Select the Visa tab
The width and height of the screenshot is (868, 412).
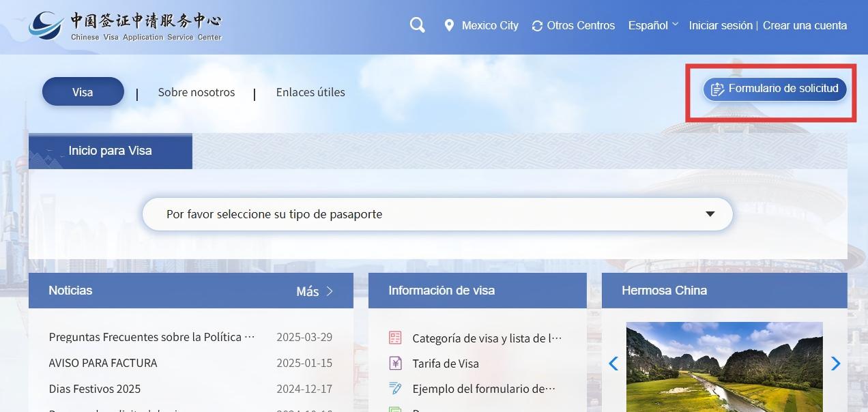(x=83, y=92)
